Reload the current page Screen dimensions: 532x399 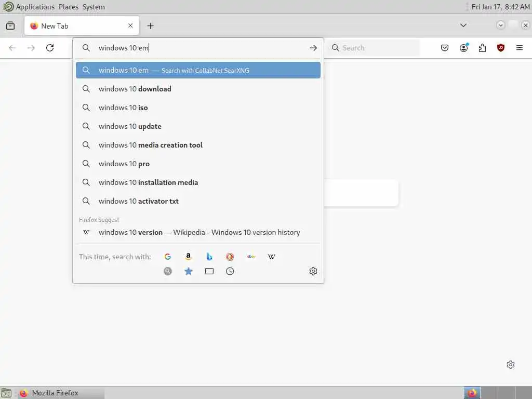(50, 48)
